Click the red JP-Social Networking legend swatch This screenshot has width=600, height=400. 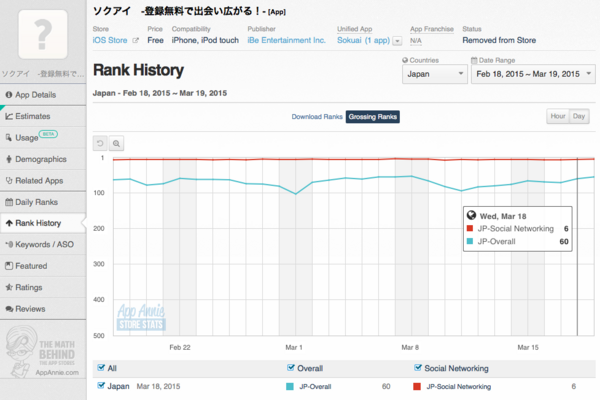coord(417,387)
